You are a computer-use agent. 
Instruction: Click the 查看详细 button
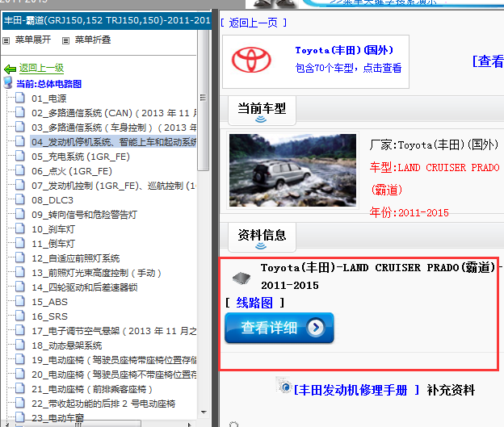point(279,328)
